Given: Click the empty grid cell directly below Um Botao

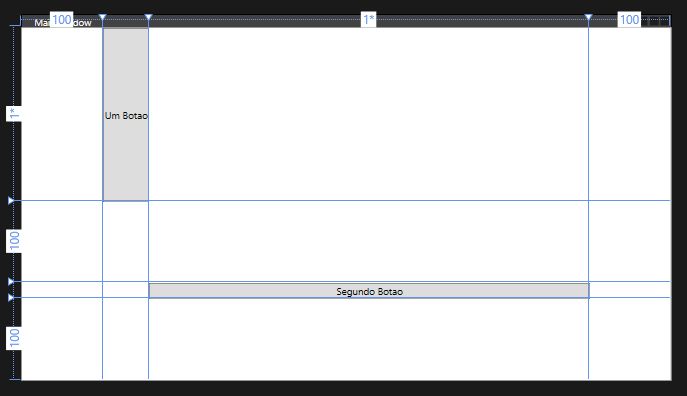Looking at the screenshot, I should click(x=125, y=241).
